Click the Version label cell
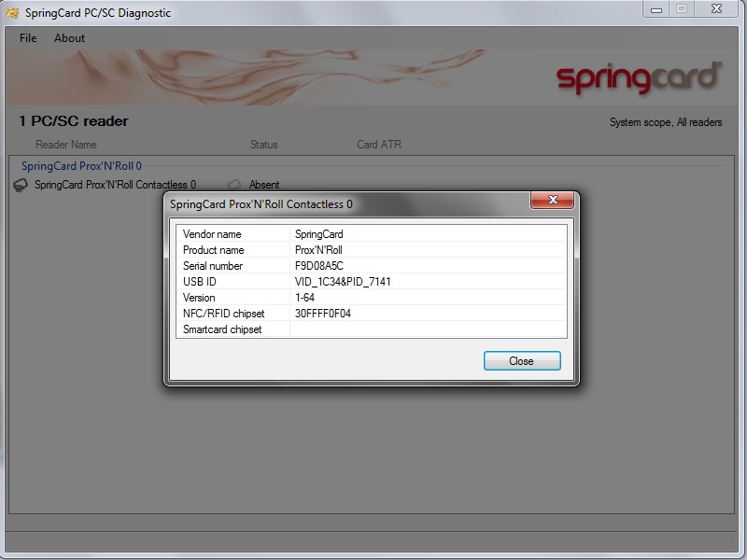This screenshot has height=560, width=747. pos(233,298)
